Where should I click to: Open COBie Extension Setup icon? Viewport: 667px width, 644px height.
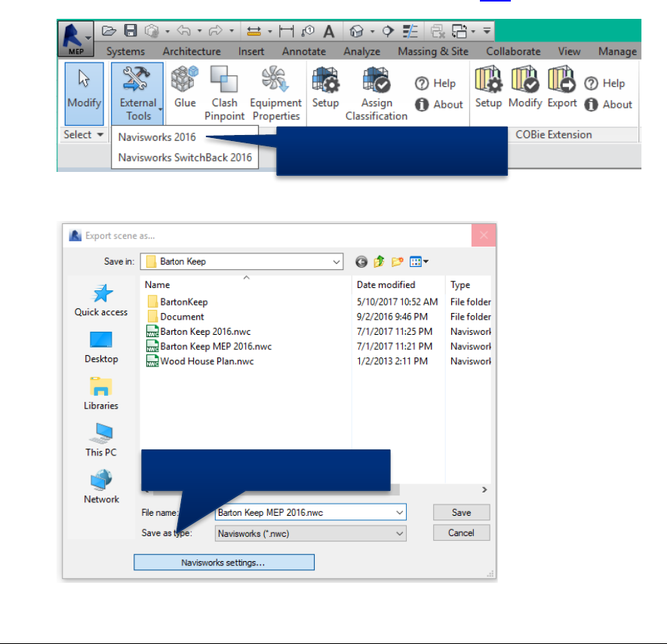[488, 87]
